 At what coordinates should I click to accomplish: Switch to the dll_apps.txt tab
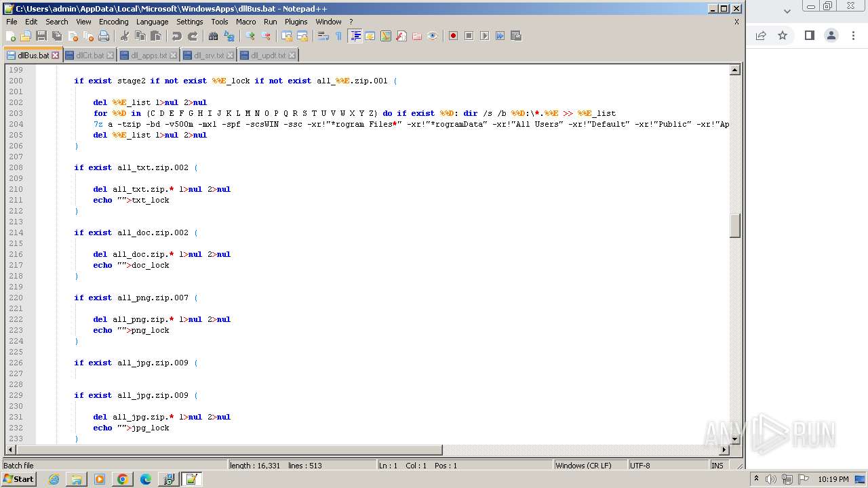click(148, 56)
